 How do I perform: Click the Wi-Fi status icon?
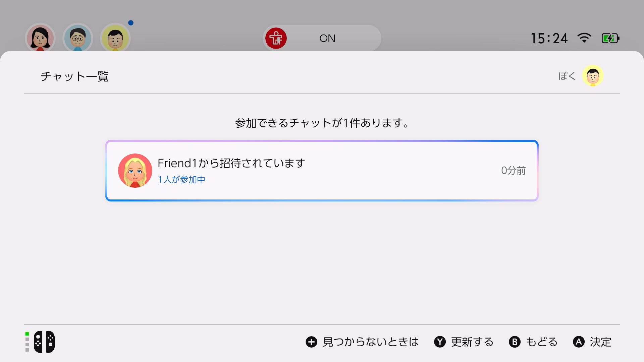pos(585,38)
